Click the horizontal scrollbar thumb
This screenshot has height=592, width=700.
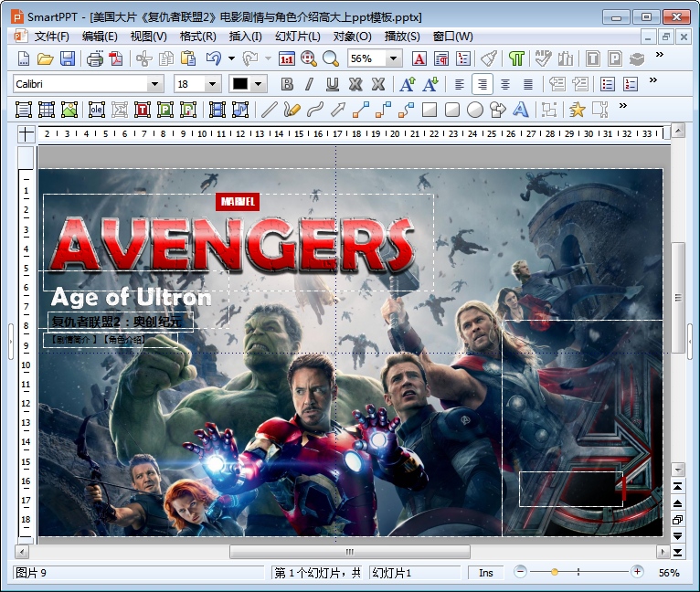[350, 552]
